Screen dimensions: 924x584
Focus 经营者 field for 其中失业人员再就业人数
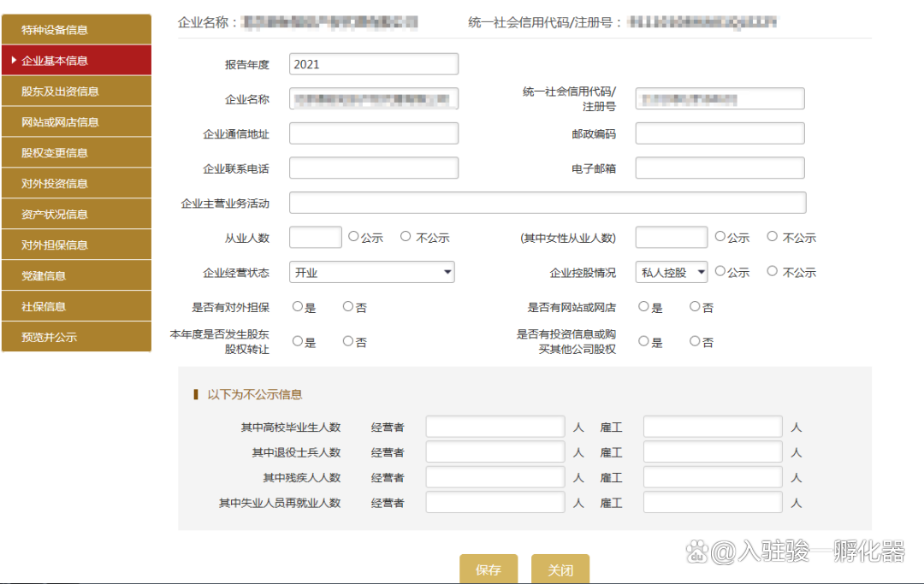[x=495, y=503]
